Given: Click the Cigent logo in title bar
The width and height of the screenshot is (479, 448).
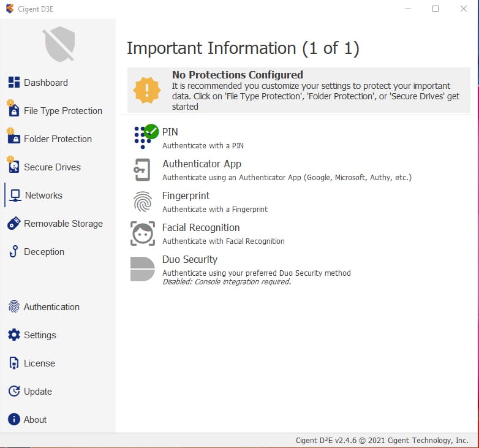Looking at the screenshot, I should tap(10, 9).
